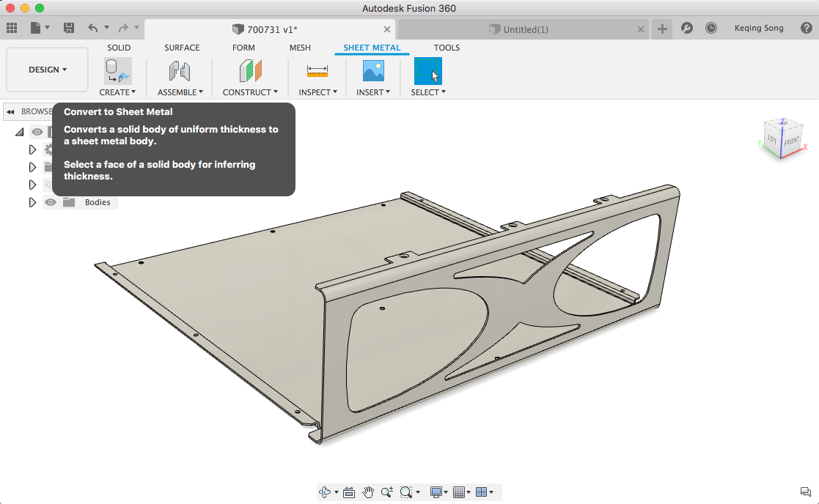Screen dimensions: 819x504
Task: Click the Convert to Sheet Metal icon
Action: pos(117,71)
